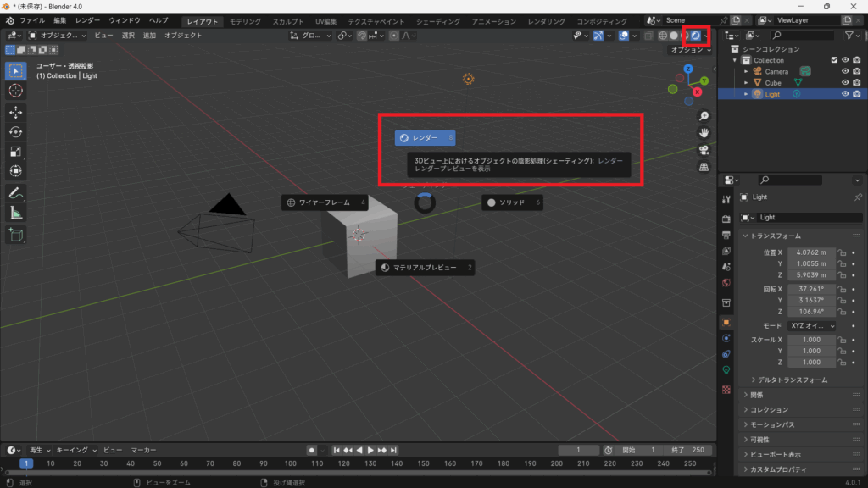The width and height of the screenshot is (868, 488).
Task: Select the Scale tool
Action: [15, 152]
